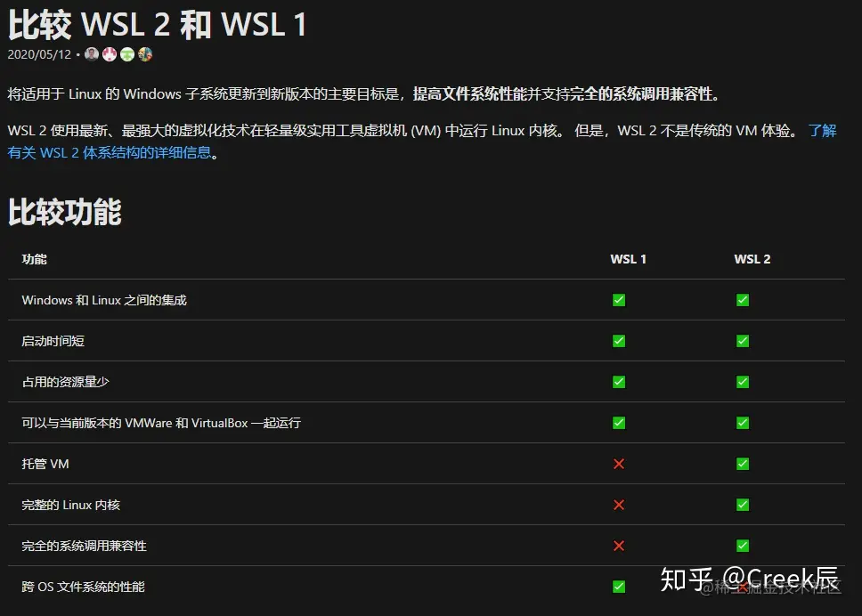
Task: Click row label Windows 和 Linux 之间的集成
Action: coord(104,300)
